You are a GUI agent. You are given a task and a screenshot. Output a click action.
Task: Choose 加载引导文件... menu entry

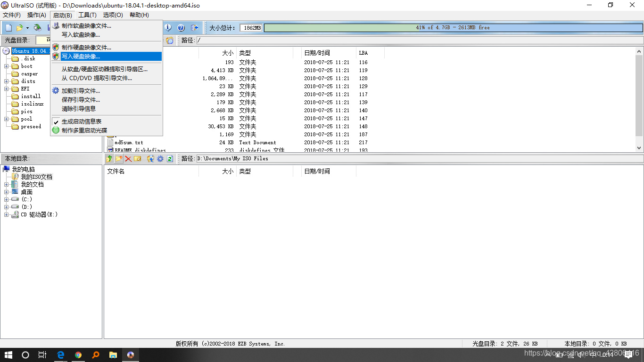coord(107,91)
